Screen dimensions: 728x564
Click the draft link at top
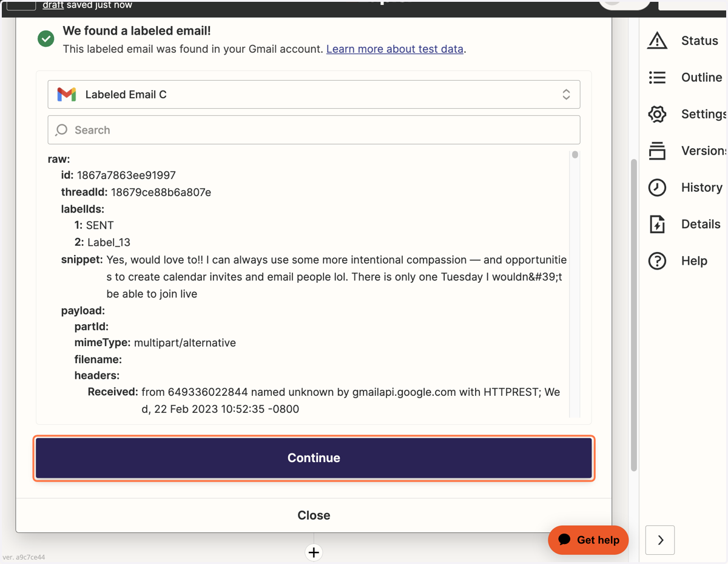[53, 5]
